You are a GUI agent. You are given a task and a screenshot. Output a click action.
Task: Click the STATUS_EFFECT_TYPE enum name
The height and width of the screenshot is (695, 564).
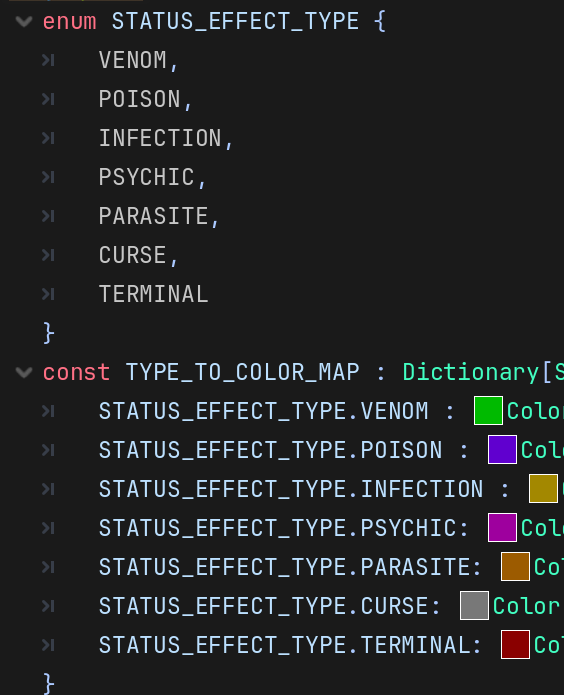[x=235, y=21]
